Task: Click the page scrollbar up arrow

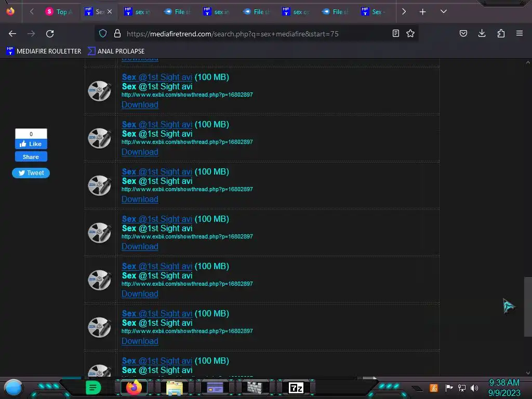Action: click(x=528, y=62)
